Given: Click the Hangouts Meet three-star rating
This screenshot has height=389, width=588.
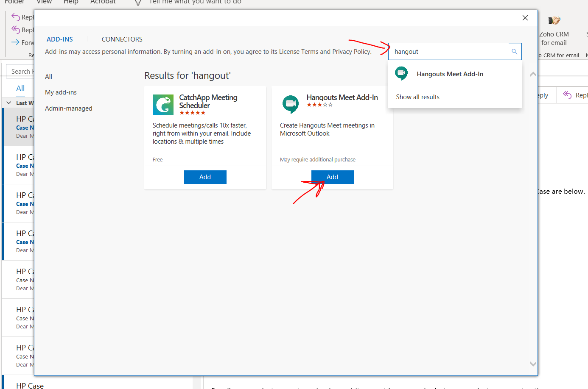Looking at the screenshot, I should point(320,105).
